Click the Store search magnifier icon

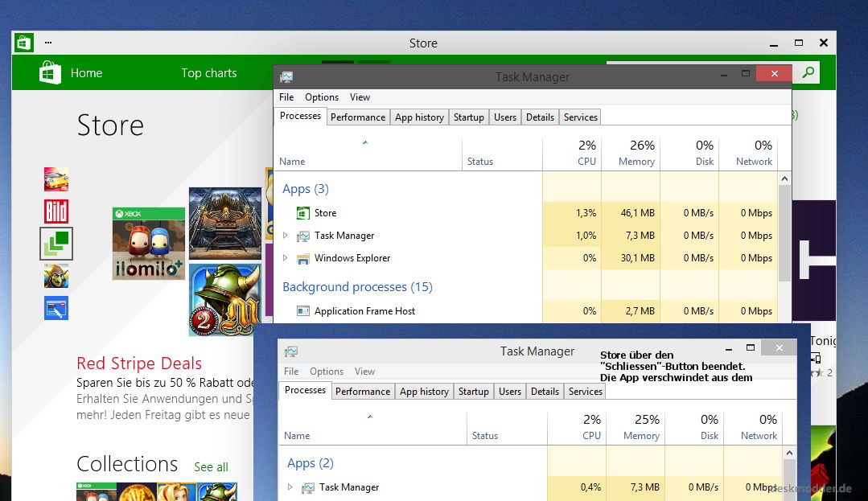click(808, 72)
